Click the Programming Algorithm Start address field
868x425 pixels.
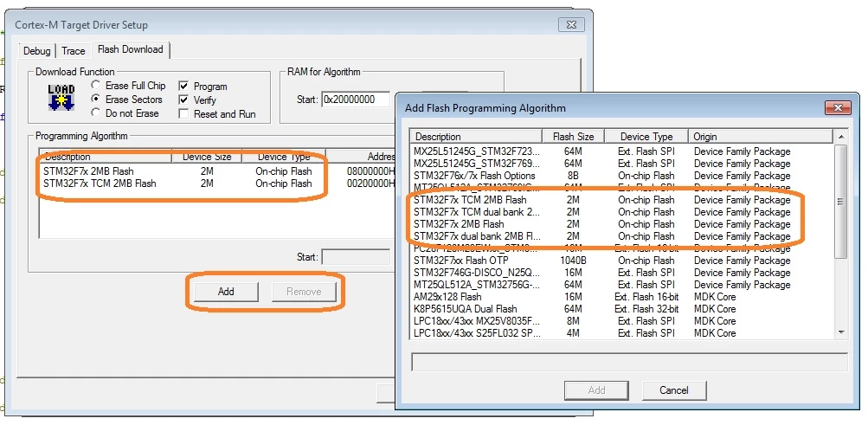(x=356, y=257)
